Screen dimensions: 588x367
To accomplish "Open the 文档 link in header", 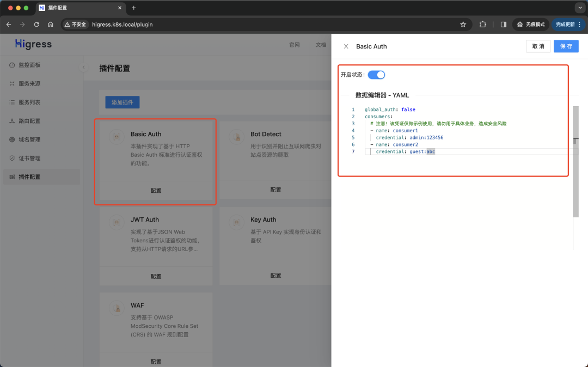I will 321,45.
